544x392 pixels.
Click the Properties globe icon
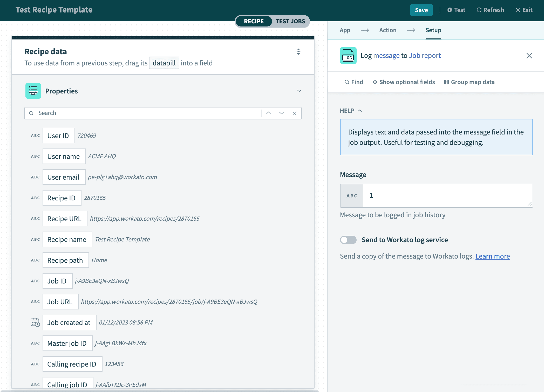click(33, 91)
